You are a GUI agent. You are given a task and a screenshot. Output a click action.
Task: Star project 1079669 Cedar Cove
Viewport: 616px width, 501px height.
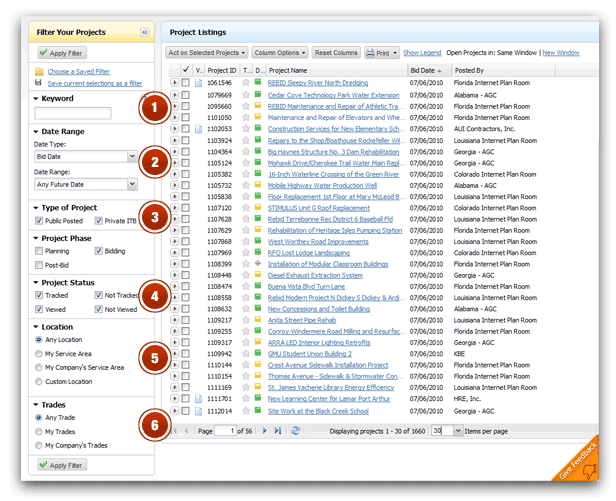click(x=246, y=95)
